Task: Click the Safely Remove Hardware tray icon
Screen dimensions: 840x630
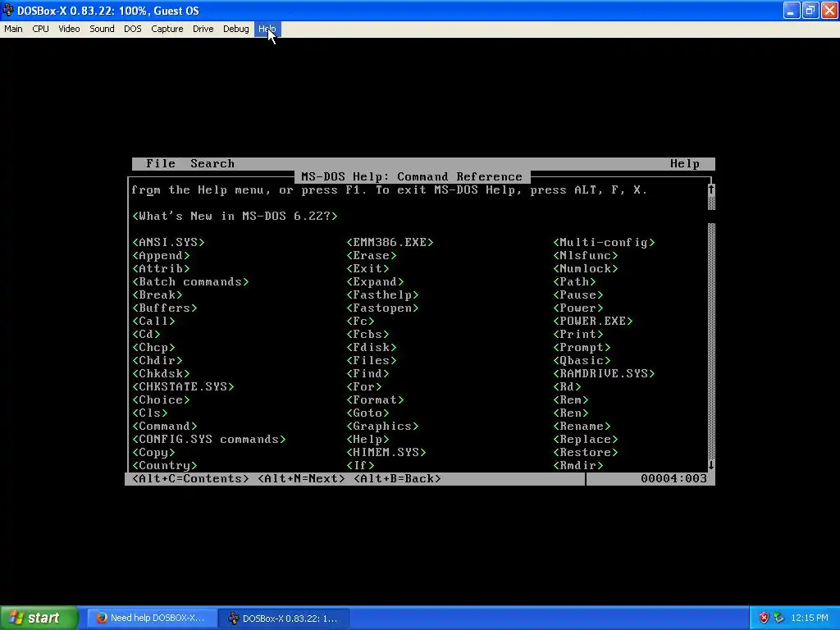Action: click(779, 618)
